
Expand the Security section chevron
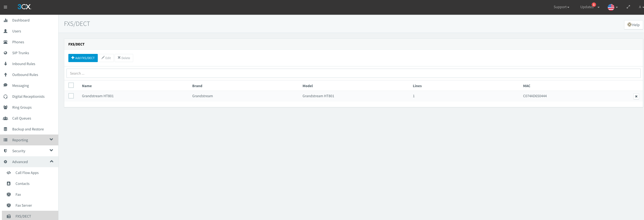click(51, 151)
